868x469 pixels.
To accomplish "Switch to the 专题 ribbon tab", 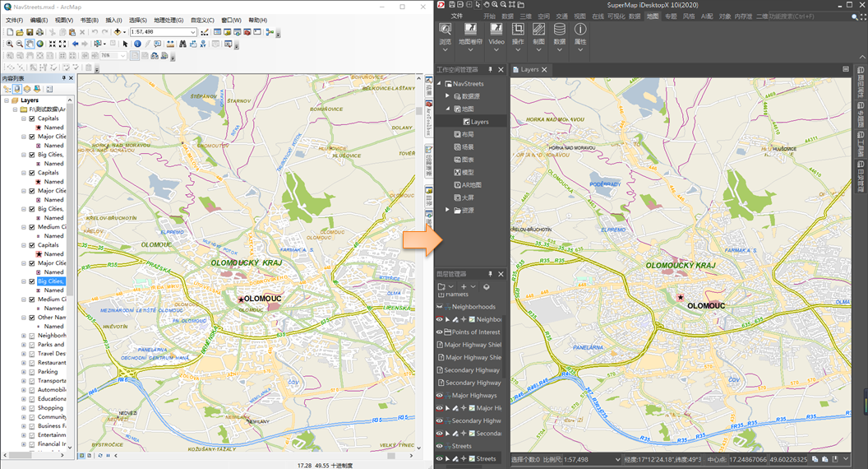I will coord(672,16).
